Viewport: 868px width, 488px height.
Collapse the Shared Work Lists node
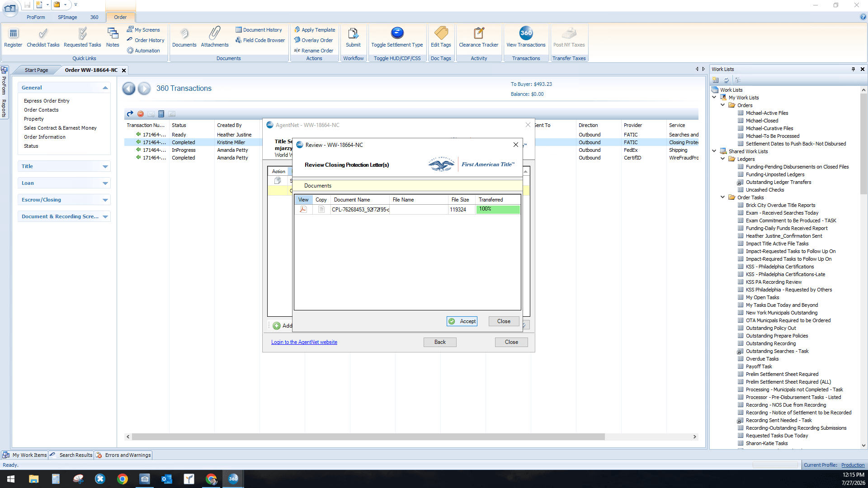(714, 151)
